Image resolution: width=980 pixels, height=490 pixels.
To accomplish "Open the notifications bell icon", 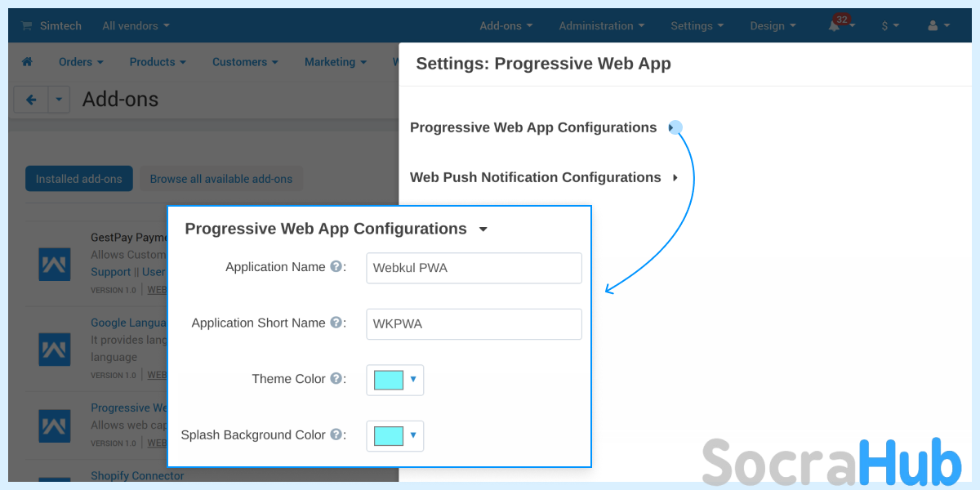I will pos(834,26).
